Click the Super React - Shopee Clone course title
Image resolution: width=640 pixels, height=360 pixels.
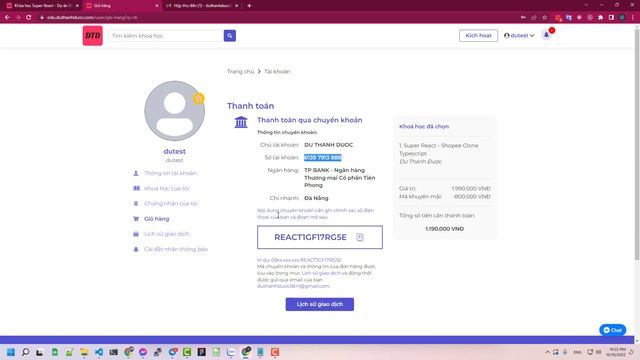click(x=439, y=149)
